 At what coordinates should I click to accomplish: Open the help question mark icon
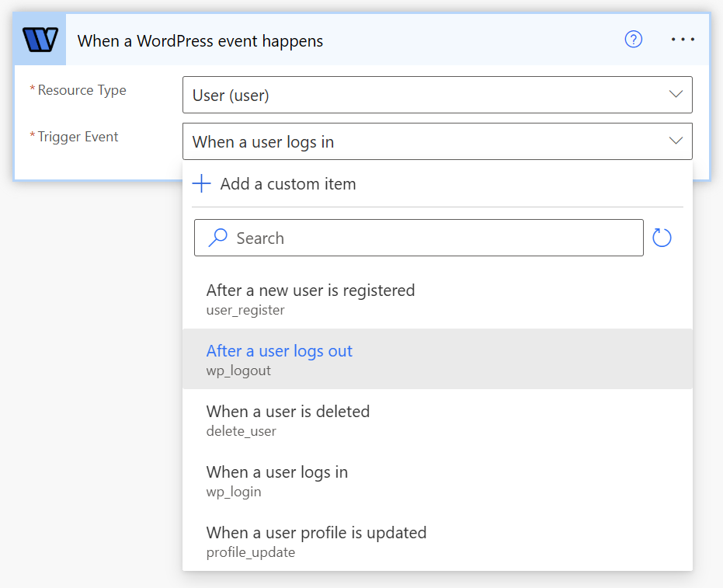(x=633, y=39)
